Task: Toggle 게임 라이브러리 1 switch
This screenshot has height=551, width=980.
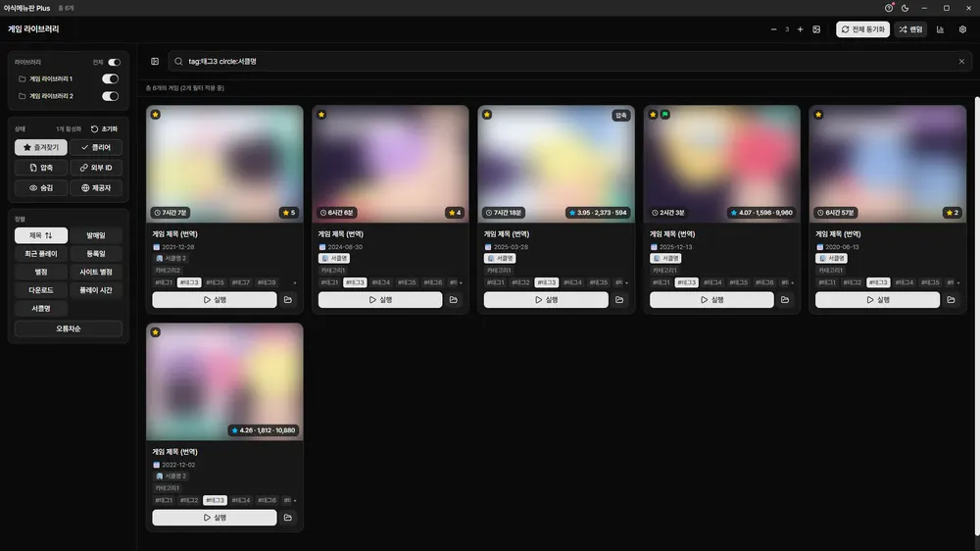Action: [110, 78]
